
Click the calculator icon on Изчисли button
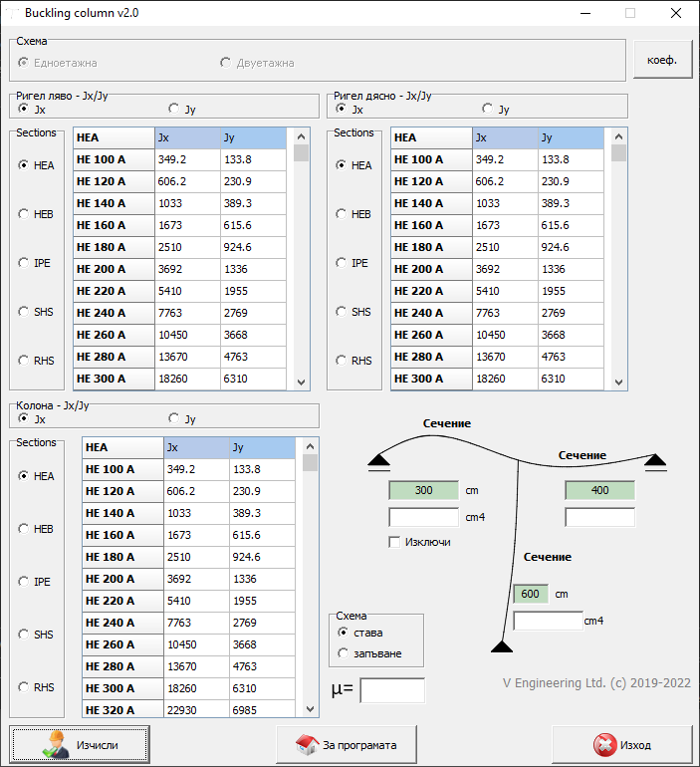click(55, 745)
